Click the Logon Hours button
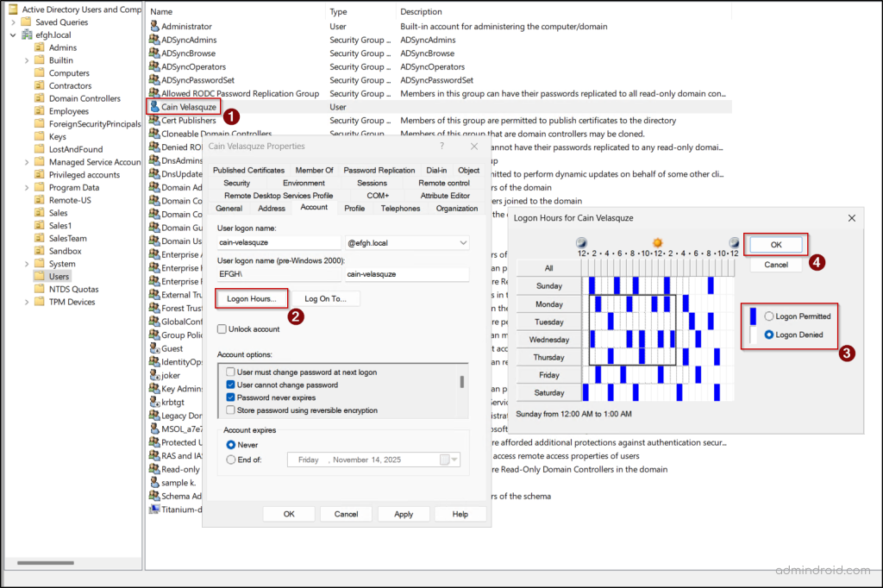 251,298
